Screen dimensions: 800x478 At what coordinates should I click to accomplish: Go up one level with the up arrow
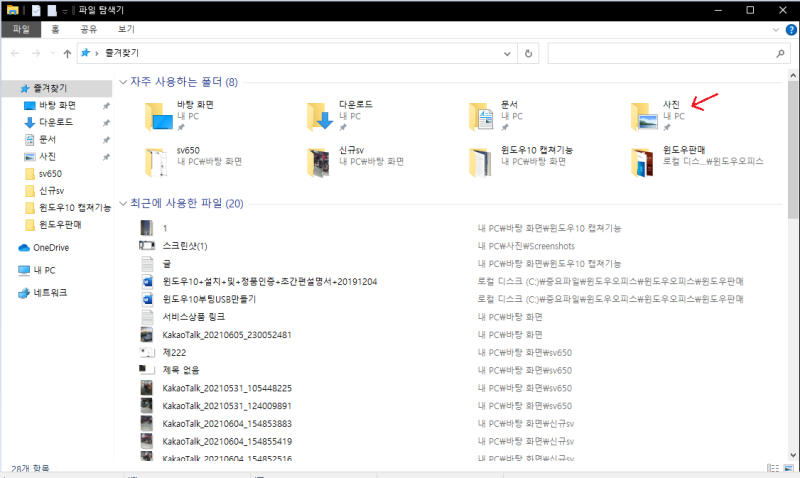coord(67,53)
